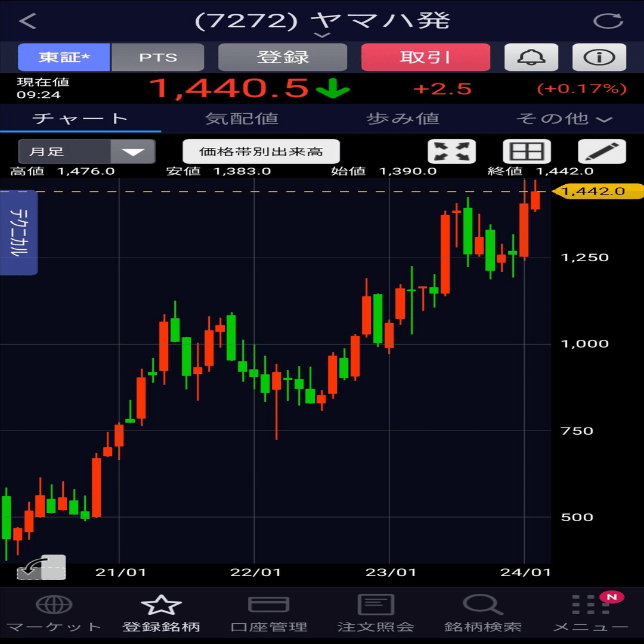Screen dimensions: 644x644
Task: Tap the chart rotate icon
Action: point(41,568)
